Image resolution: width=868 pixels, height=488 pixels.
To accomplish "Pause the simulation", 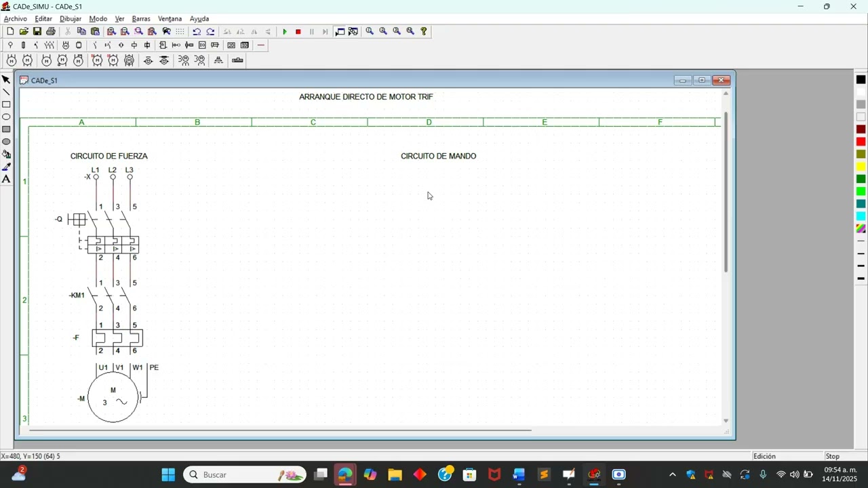I will (x=312, y=31).
